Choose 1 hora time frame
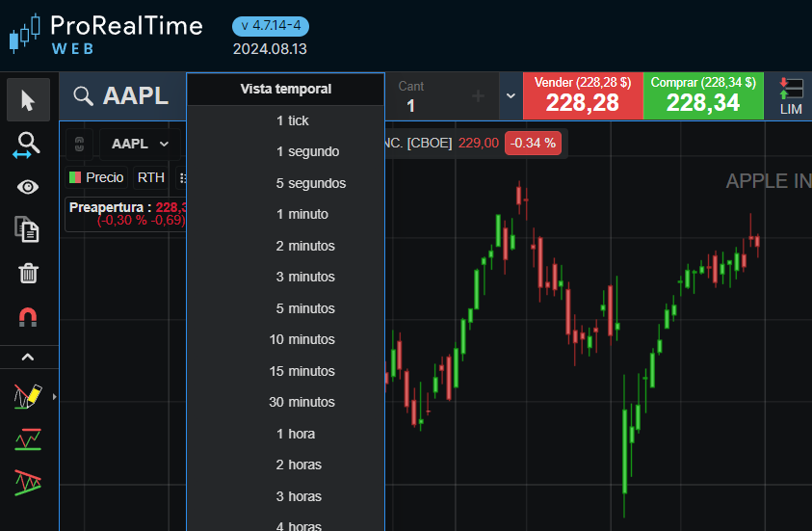 click(286, 434)
